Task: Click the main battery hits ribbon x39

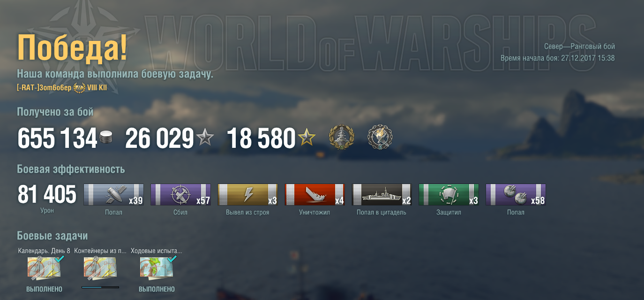Action: [114, 194]
